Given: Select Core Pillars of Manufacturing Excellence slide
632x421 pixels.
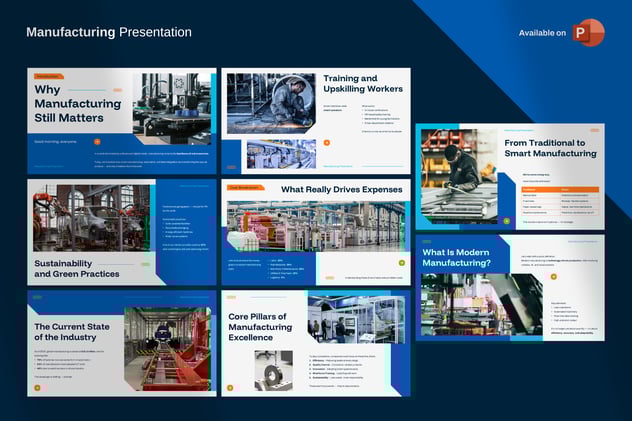Looking at the screenshot, I should (315, 343).
